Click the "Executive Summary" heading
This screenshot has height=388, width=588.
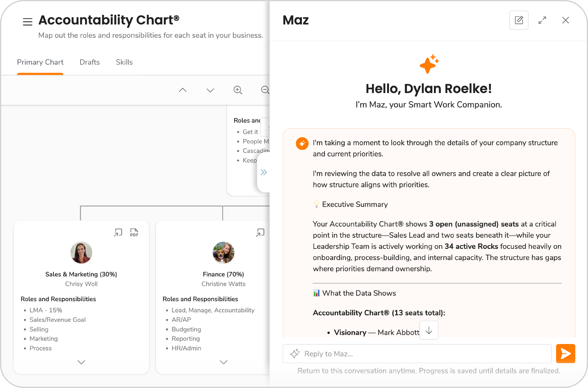[355, 204]
